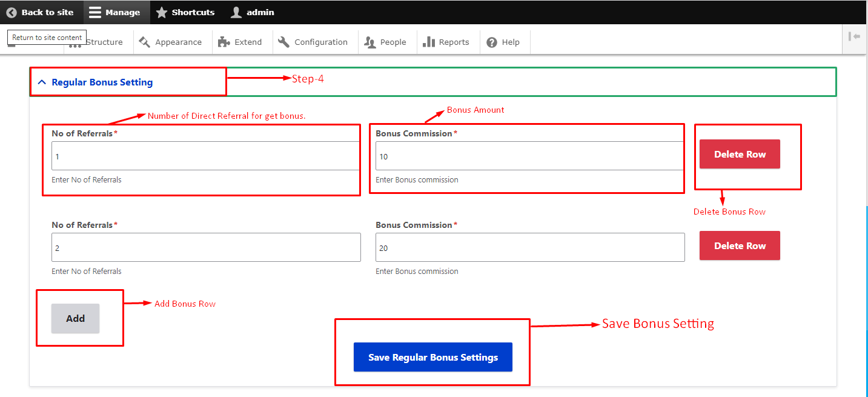Focus the second No of Referrals input

pyautogui.click(x=206, y=248)
